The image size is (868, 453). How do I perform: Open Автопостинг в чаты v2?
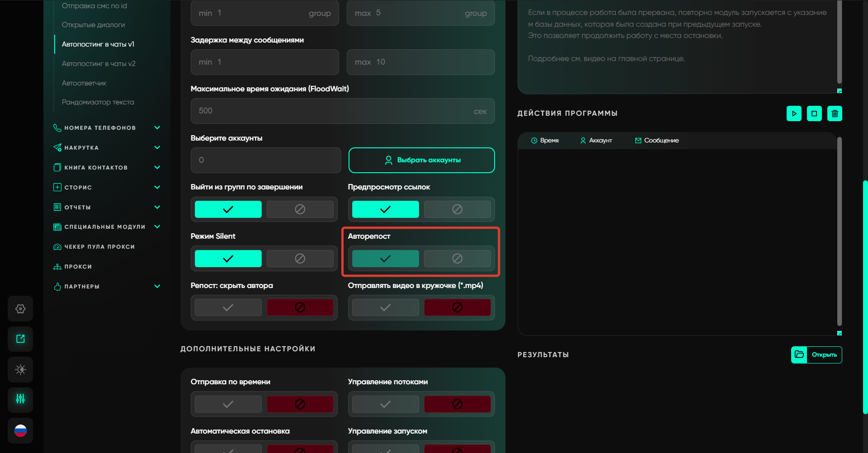[x=99, y=64]
